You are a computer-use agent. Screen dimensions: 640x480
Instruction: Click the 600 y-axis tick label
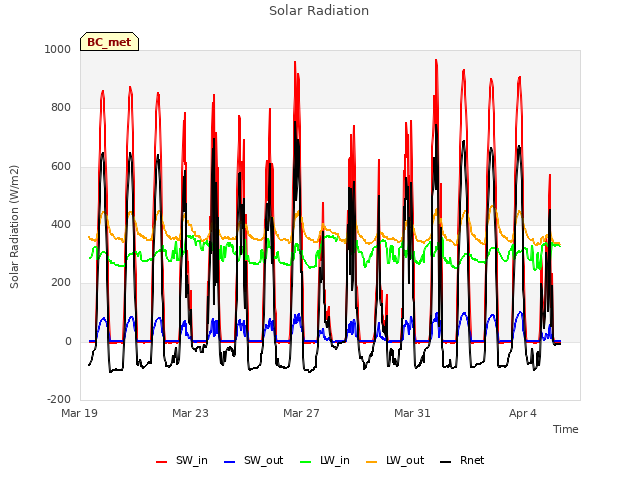pyautogui.click(x=61, y=167)
